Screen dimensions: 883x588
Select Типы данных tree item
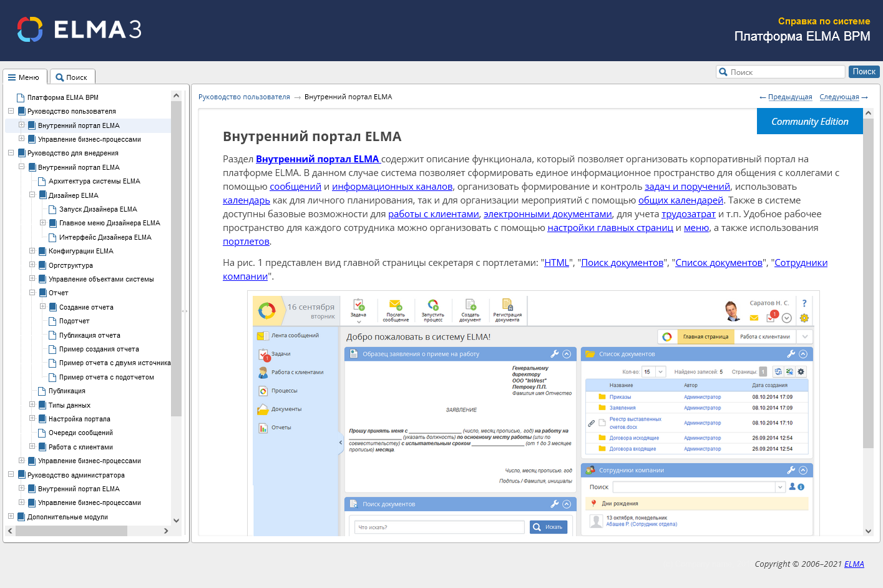click(69, 405)
